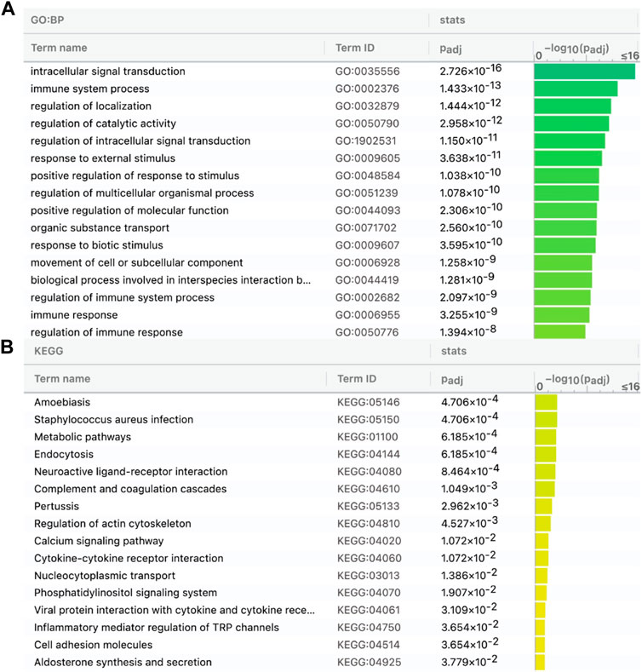Image resolution: width=642 pixels, height=672 pixels.
Task: Select the 'immune system process' row
Action: [332, 89]
